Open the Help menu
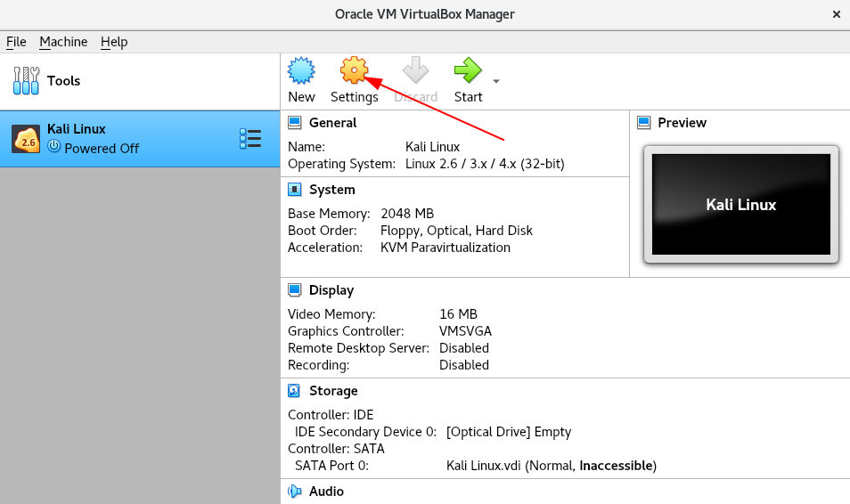 [x=114, y=42]
